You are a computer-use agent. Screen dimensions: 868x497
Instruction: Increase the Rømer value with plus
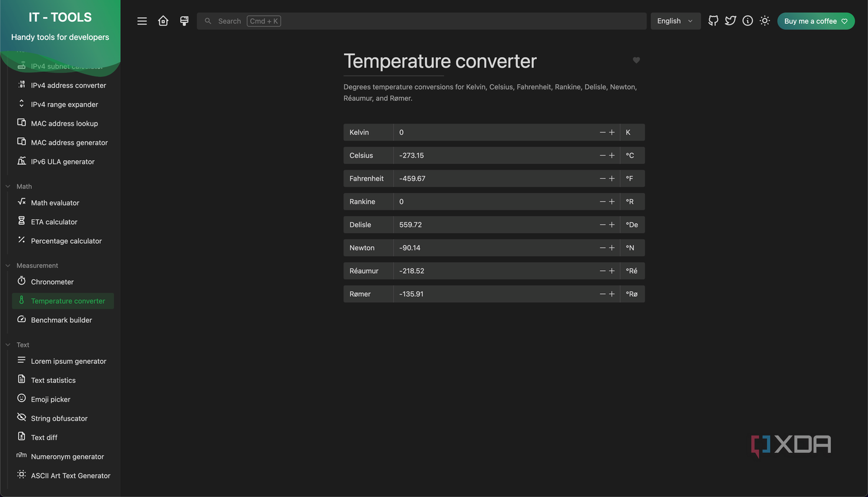[612, 294]
